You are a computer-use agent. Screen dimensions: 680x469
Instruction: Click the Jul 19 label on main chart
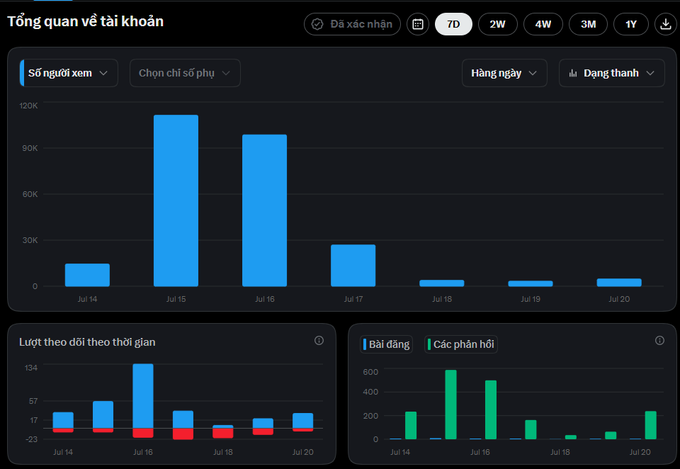click(x=530, y=299)
